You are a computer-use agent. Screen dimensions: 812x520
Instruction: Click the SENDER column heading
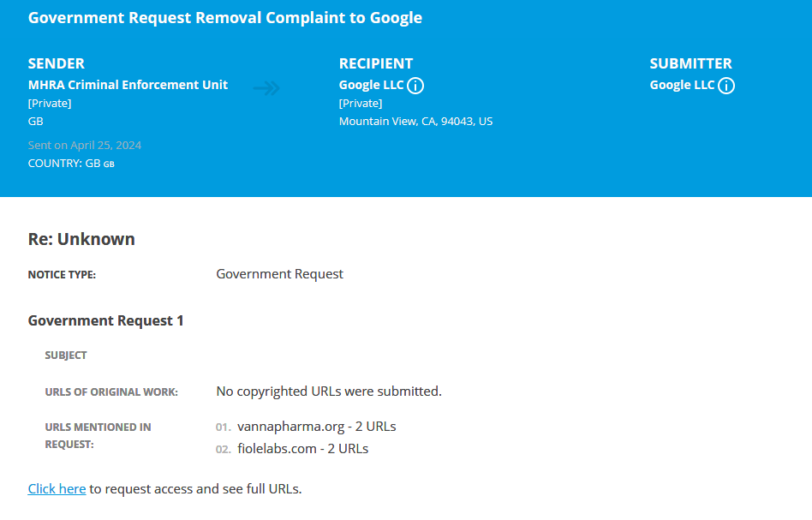57,63
